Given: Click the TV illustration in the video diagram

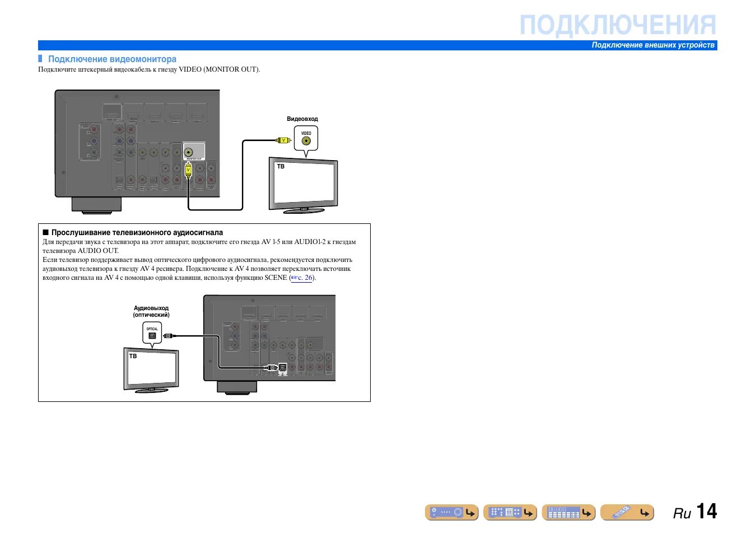Looking at the screenshot, I should pyautogui.click(x=303, y=185).
